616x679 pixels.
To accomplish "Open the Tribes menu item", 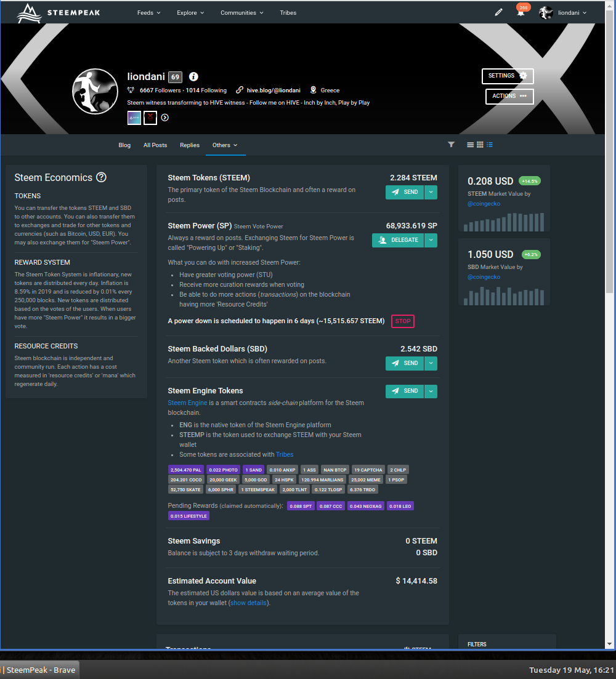I will tap(288, 12).
